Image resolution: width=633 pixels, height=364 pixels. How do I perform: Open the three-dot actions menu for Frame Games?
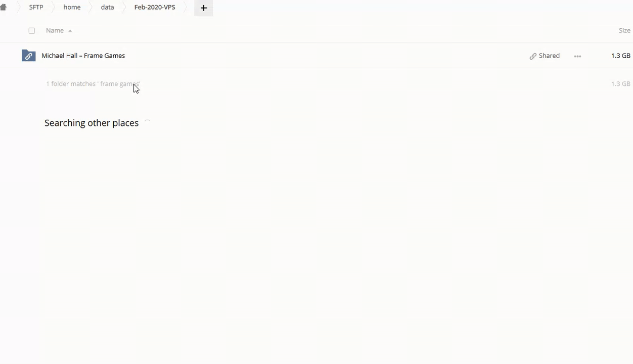coord(577,56)
